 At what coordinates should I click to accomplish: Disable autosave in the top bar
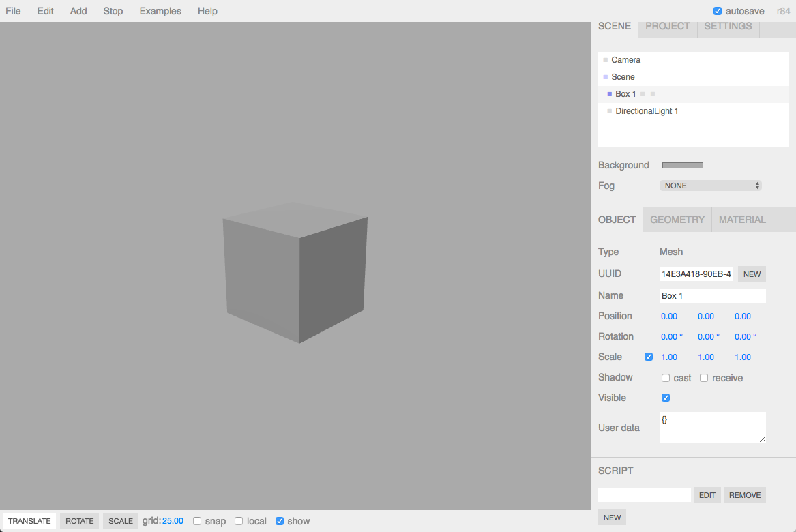[x=718, y=10]
